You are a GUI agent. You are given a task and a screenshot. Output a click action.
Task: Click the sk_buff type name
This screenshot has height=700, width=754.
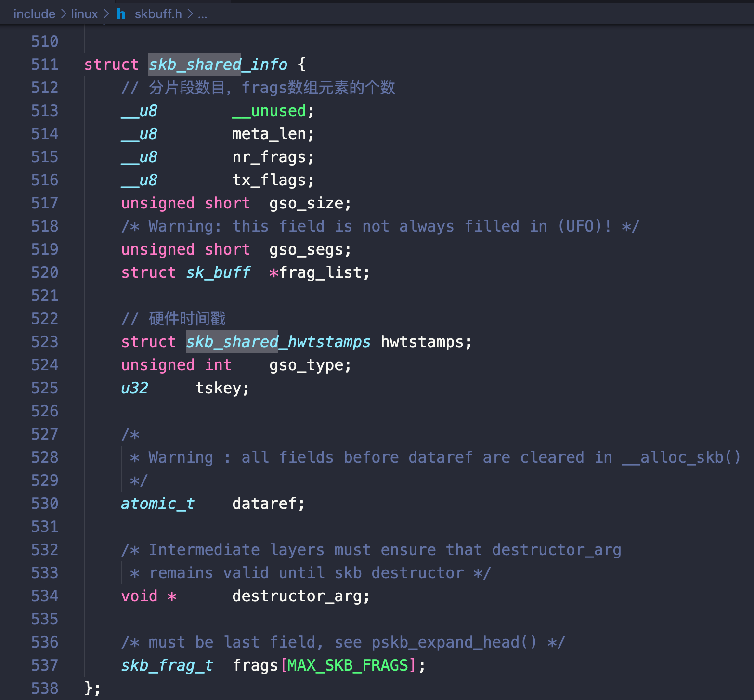coord(218,272)
